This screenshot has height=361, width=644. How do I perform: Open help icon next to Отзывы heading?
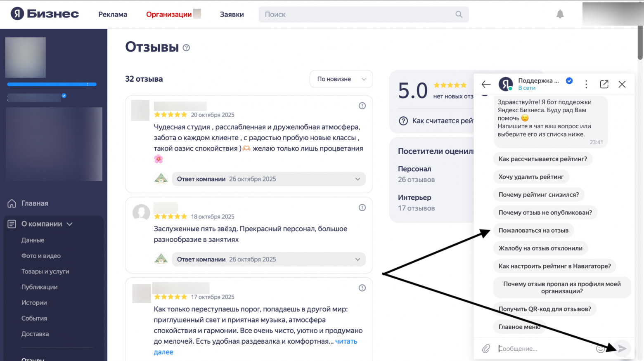186,48
